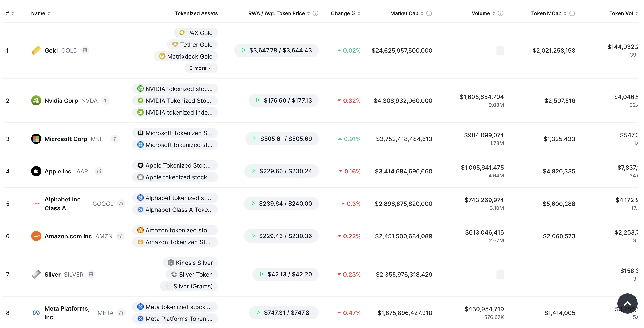Click info icon beside RWA / Avg. Token Price
The image size is (644, 328).
(315, 13)
